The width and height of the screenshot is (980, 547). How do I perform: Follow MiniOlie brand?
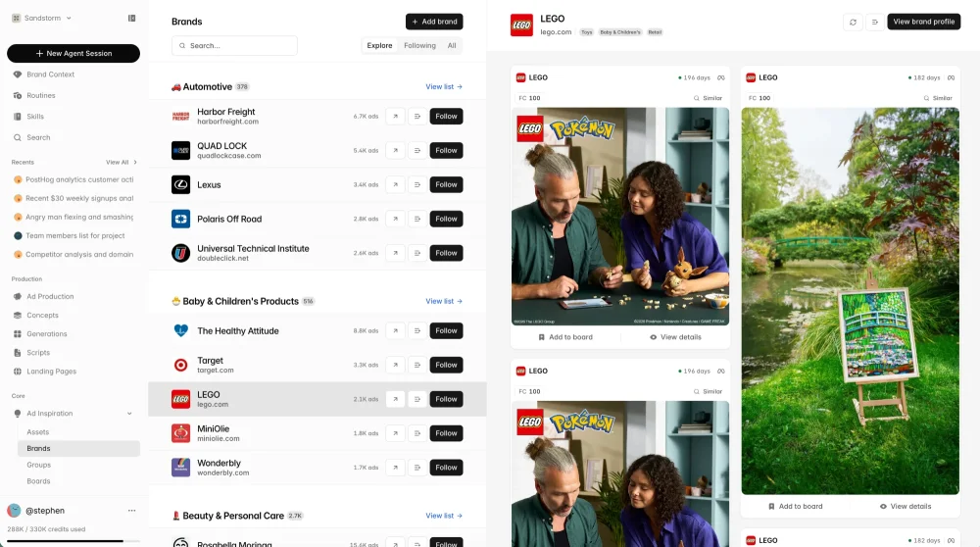point(446,433)
